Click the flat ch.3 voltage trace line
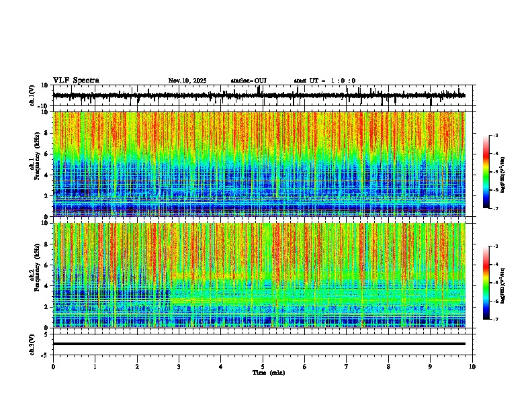532x411 pixels. [x=259, y=344]
